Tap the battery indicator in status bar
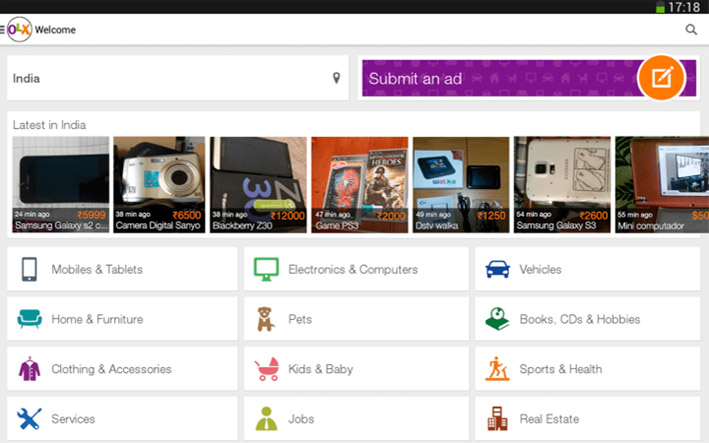Viewport: 709px width, 443px height. (x=660, y=7)
